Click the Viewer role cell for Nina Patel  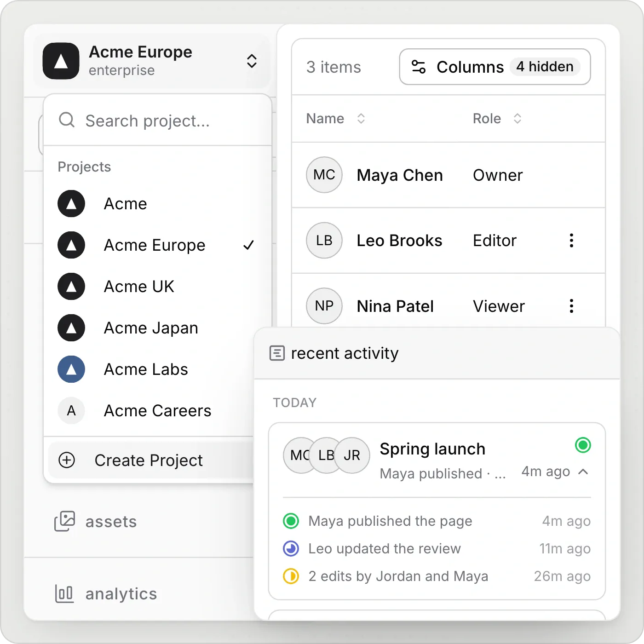pyautogui.click(x=499, y=306)
